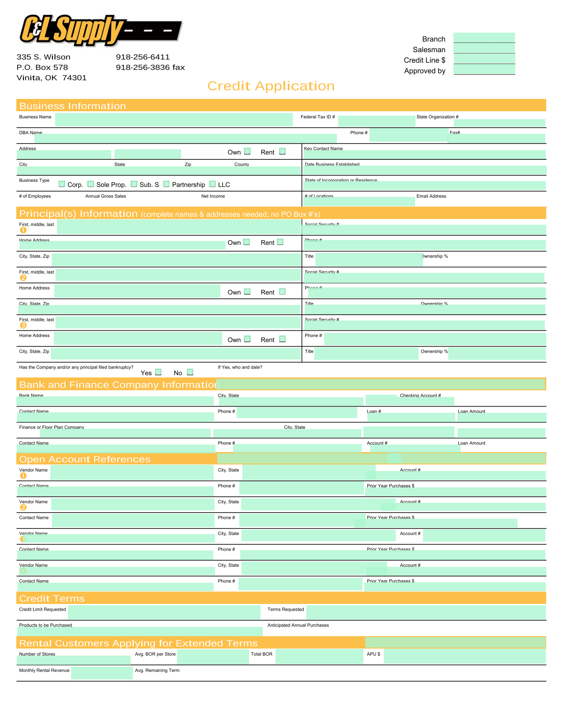Click the Monthly Rental Revenue field
This screenshot has width=563, height=728.
click(102, 673)
